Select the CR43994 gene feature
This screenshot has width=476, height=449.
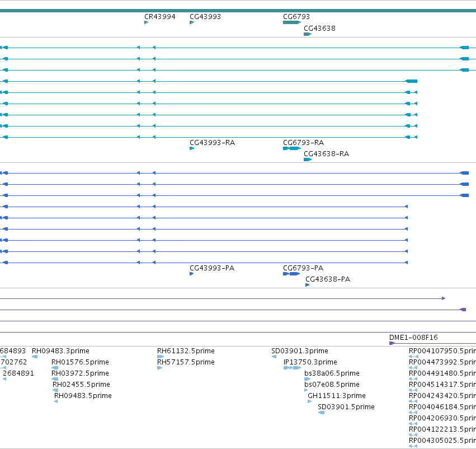147,22
